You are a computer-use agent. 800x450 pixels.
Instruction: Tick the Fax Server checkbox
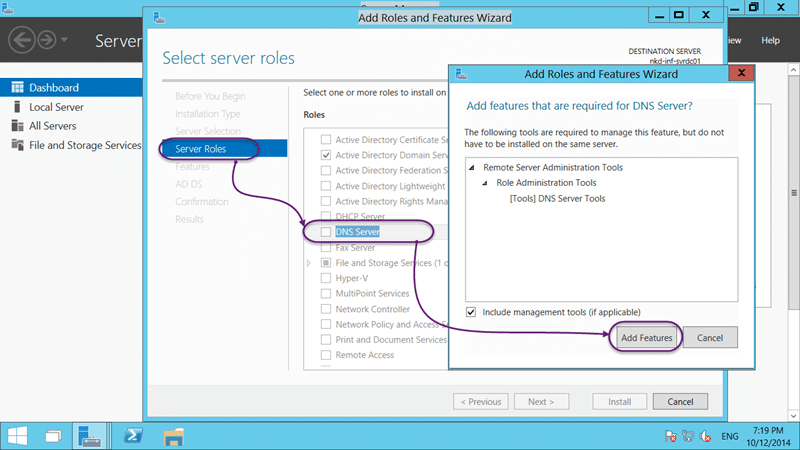point(326,247)
